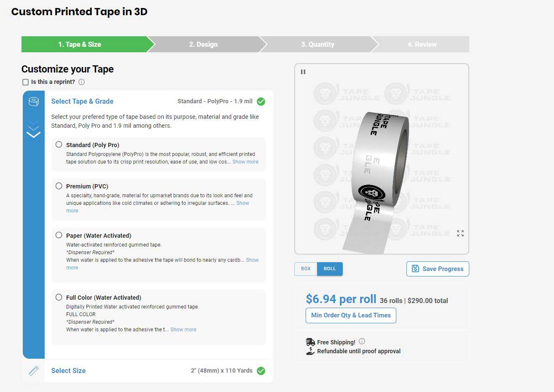This screenshot has width=554, height=392.
Task: Expand the Select Size section
Action: coord(68,371)
